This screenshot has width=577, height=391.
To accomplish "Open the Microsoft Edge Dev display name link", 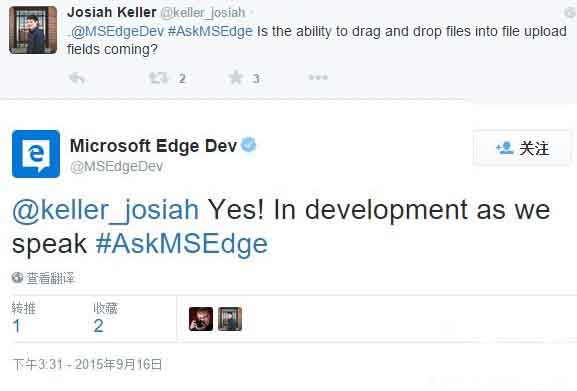I will tap(153, 146).
